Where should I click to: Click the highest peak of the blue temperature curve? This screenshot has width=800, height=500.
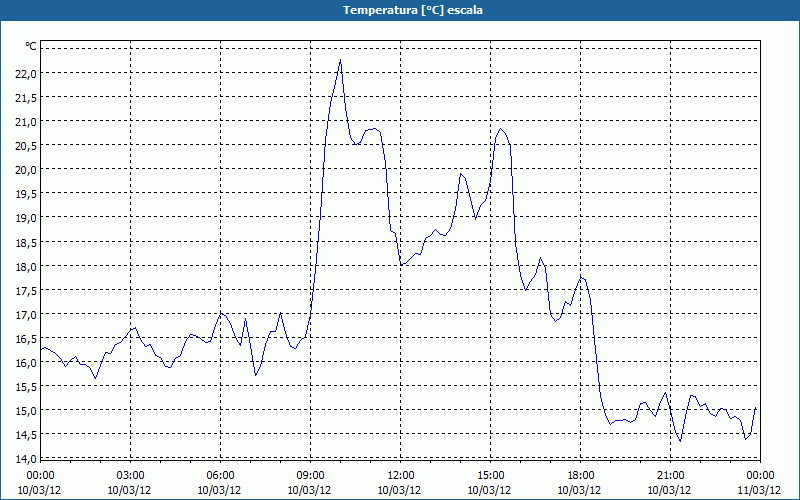click(x=340, y=60)
